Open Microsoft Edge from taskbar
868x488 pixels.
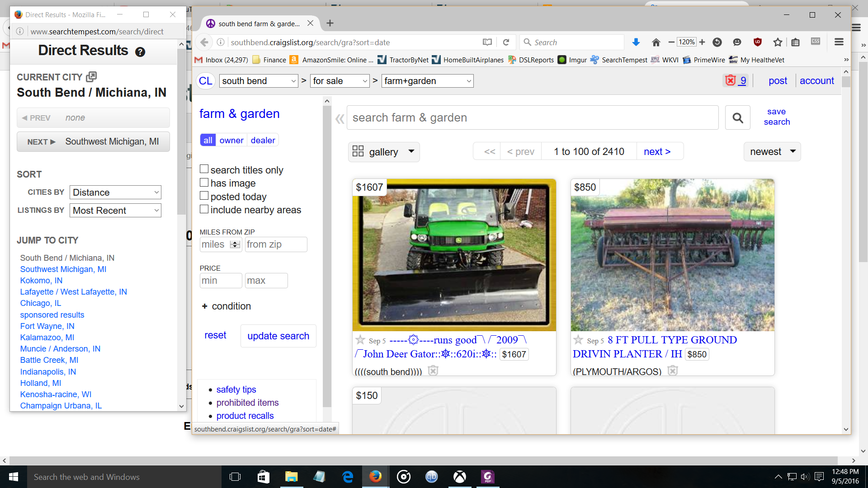[348, 477]
